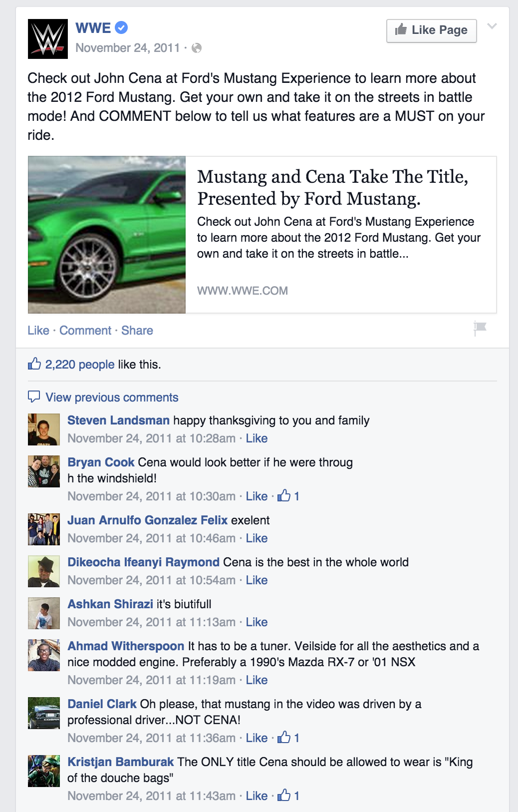Expand View previous comments
The image size is (518, 812).
point(112,398)
